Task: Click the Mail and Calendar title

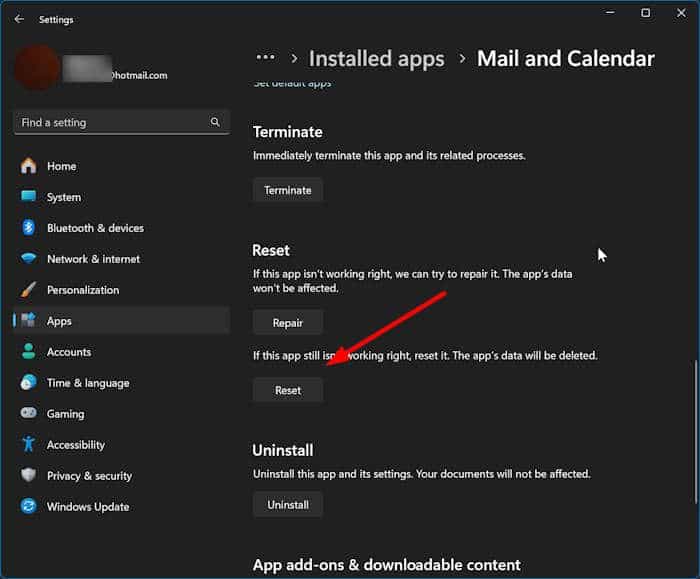Action: click(x=566, y=58)
